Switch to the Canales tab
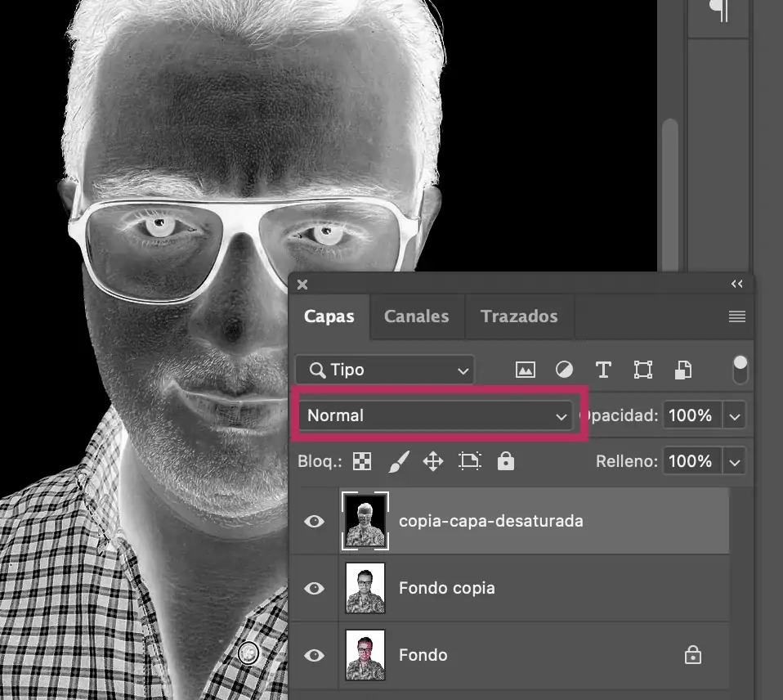The height and width of the screenshot is (700, 783). 417,316
